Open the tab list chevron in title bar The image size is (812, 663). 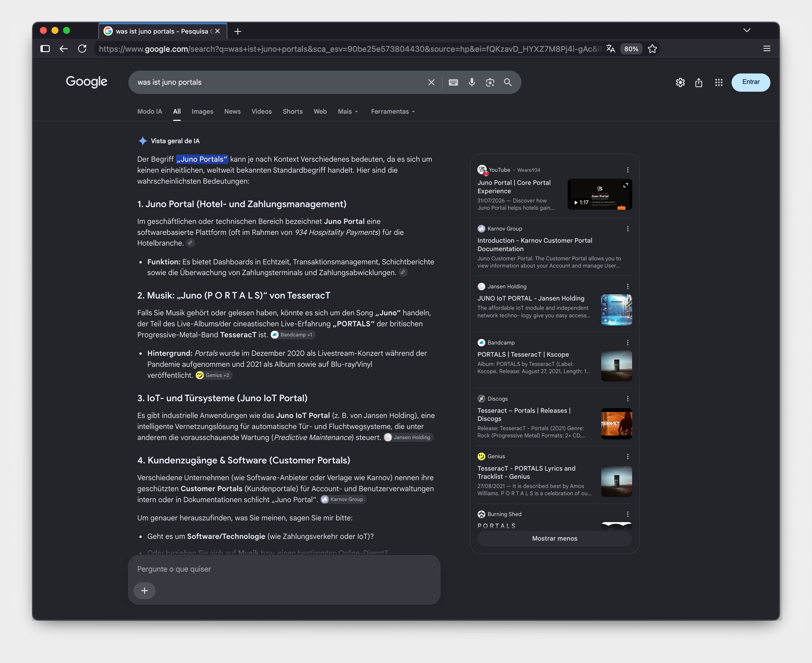[x=747, y=31]
